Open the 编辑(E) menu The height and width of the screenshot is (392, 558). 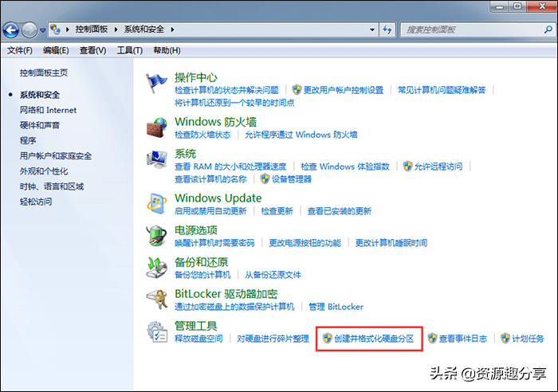click(x=56, y=50)
